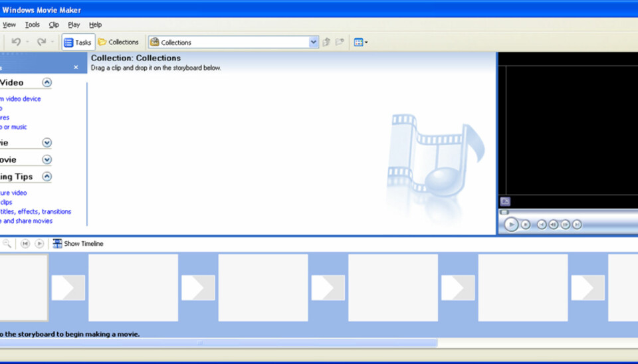Click the fourth transition cell in the storyboard
This screenshot has height=364, width=638.
458,288
